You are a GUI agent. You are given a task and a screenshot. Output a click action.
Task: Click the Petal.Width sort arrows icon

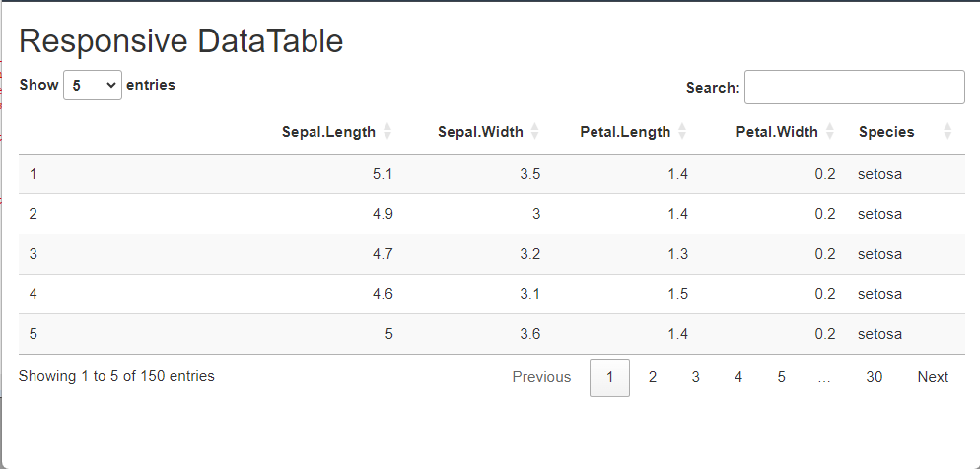point(830,131)
